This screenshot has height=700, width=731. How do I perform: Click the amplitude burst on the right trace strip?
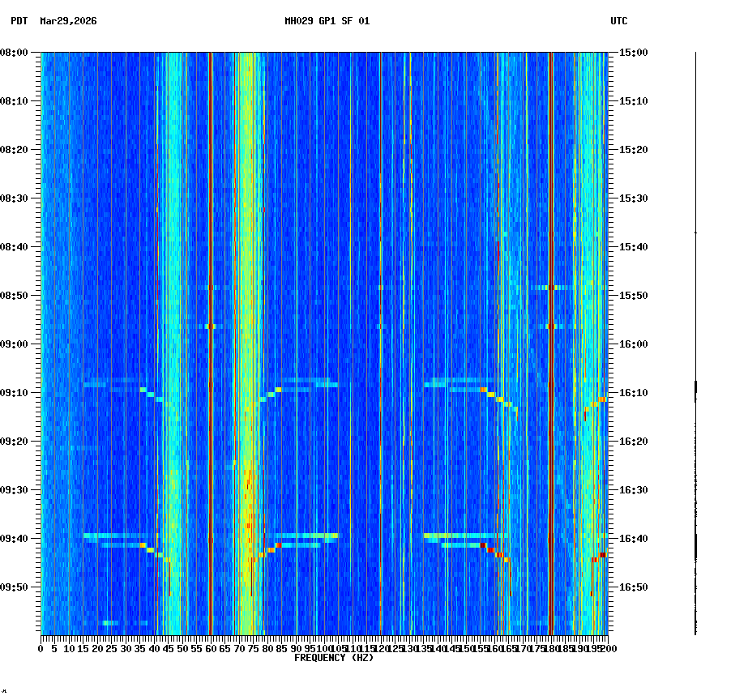pyautogui.click(x=695, y=389)
